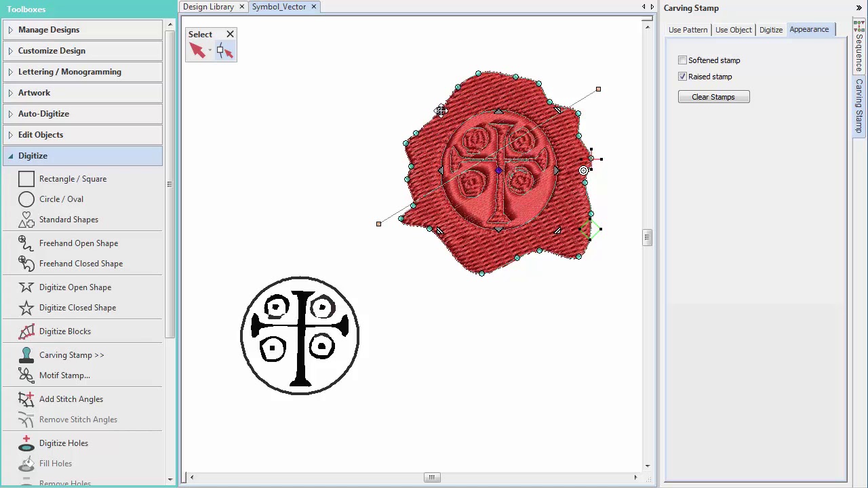
Task: Pick the Freehand Closed Shape icon
Action: click(26, 264)
